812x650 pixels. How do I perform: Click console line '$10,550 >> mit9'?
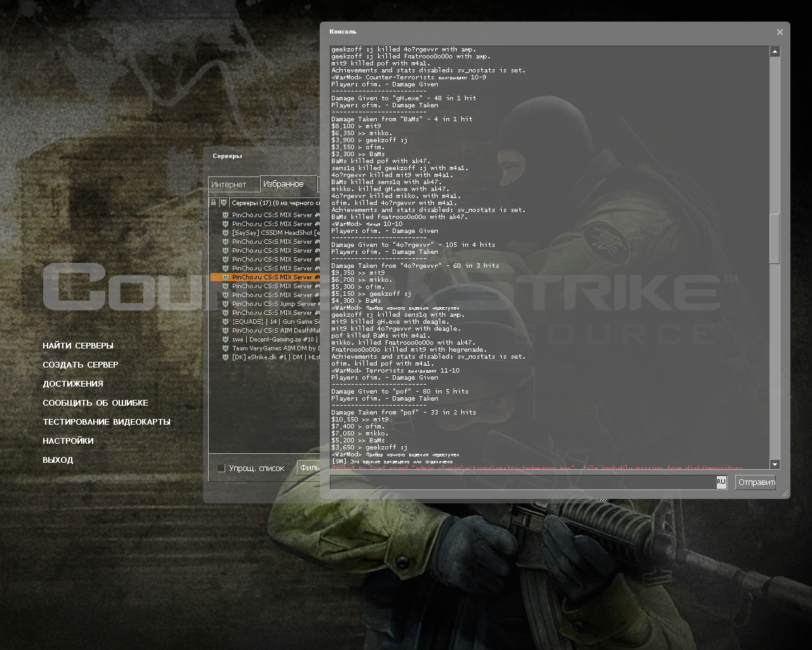click(360, 420)
